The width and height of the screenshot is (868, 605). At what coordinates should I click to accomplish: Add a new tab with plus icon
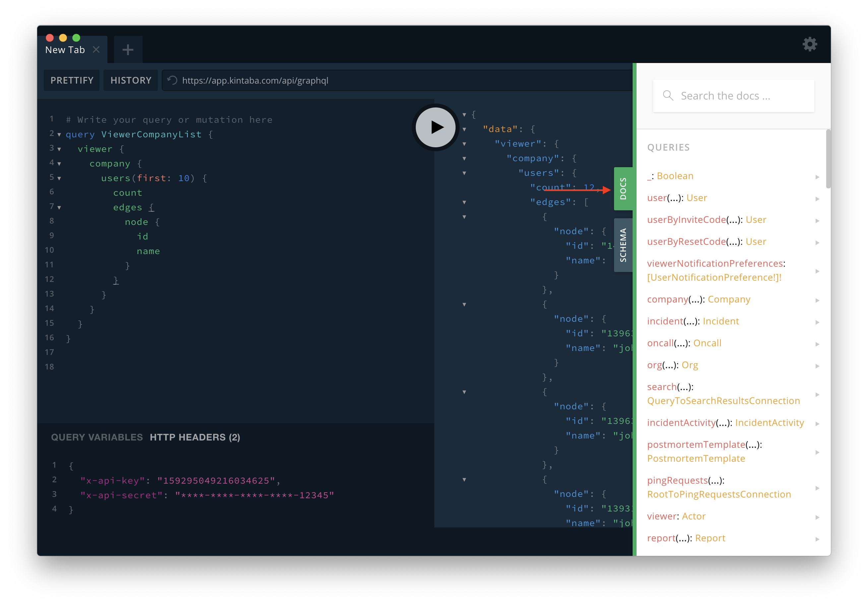click(x=128, y=49)
